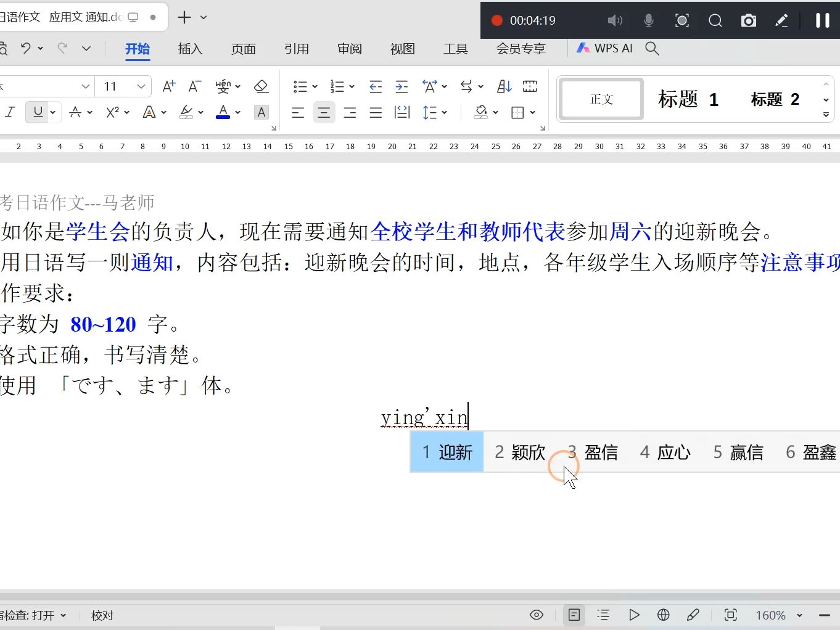840x630 pixels.
Task: Apply the blue font color
Action: pos(223,112)
